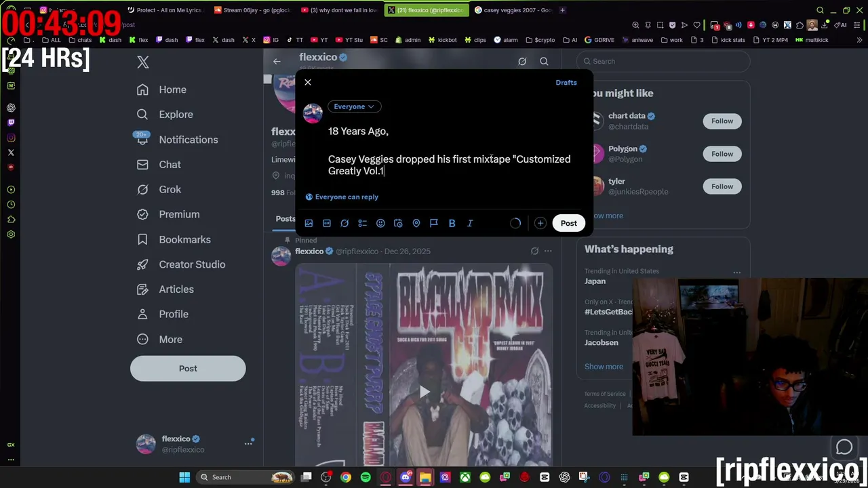868x488 pixels.
Task: Open account menu dots next to flexxico
Action: click(x=248, y=443)
